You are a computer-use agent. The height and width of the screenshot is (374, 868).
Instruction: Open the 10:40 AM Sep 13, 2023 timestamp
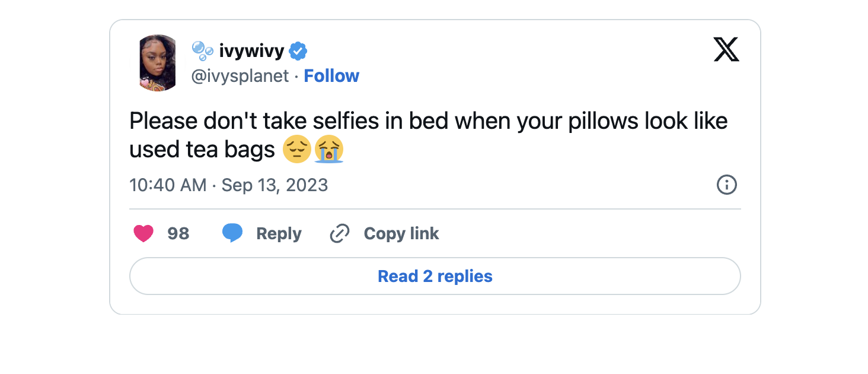(228, 185)
